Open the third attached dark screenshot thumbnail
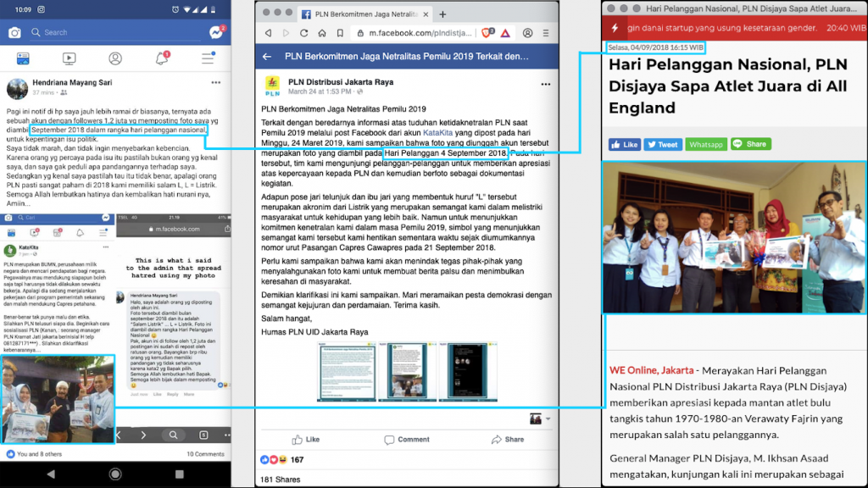This screenshot has width=868, height=488. [468, 372]
